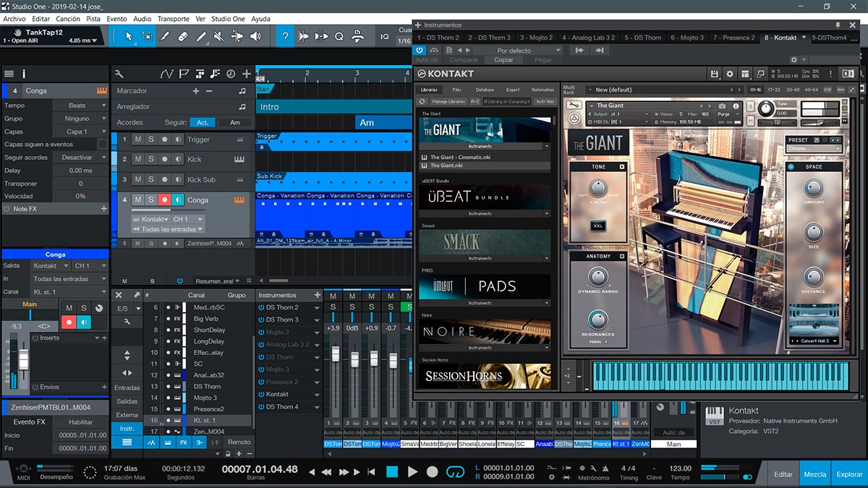Image resolution: width=868 pixels, height=488 pixels.
Task: Click the Manage Libraries button
Action: click(x=448, y=102)
